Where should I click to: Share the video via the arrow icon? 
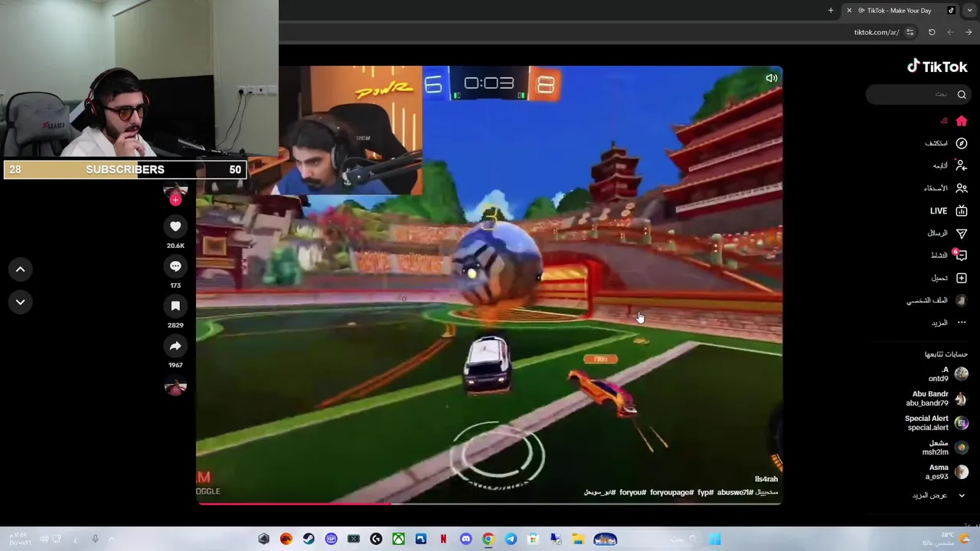pos(175,346)
